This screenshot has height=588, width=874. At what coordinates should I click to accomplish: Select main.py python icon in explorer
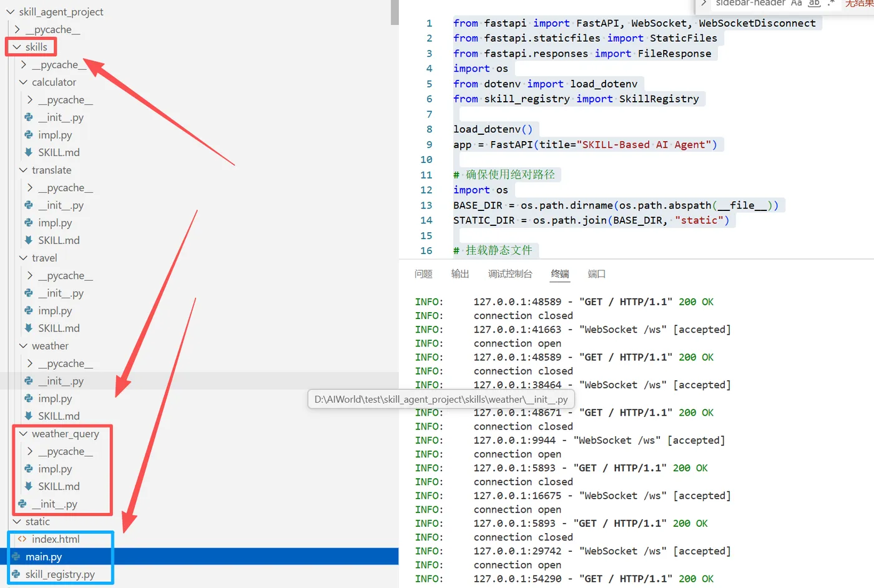coord(16,557)
